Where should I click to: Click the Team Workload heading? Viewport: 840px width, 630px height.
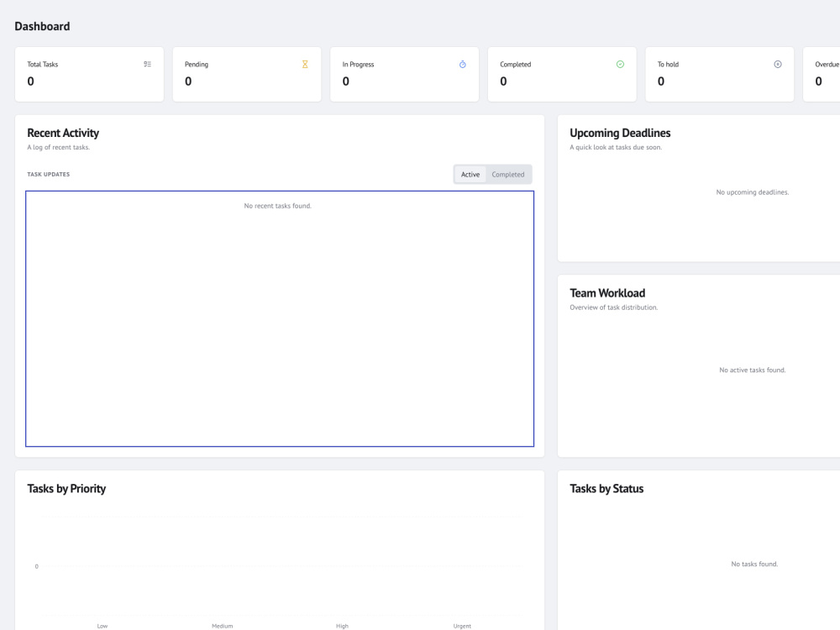[x=607, y=293]
